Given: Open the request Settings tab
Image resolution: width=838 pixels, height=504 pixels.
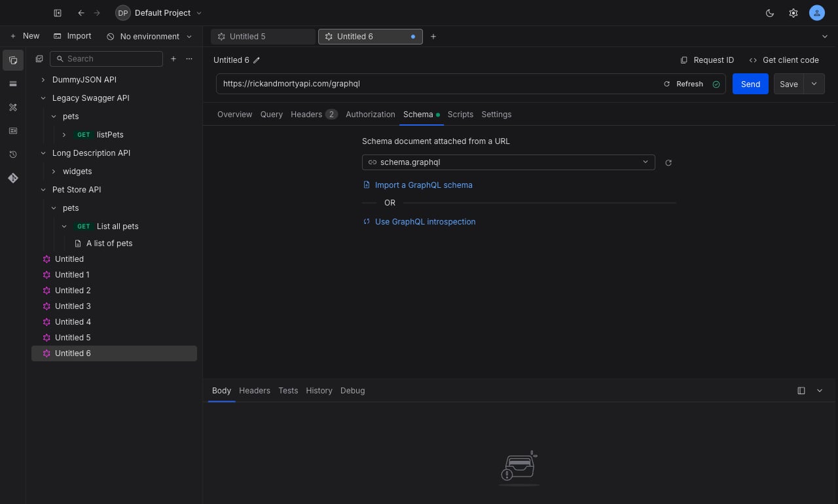Looking at the screenshot, I should coord(496,115).
